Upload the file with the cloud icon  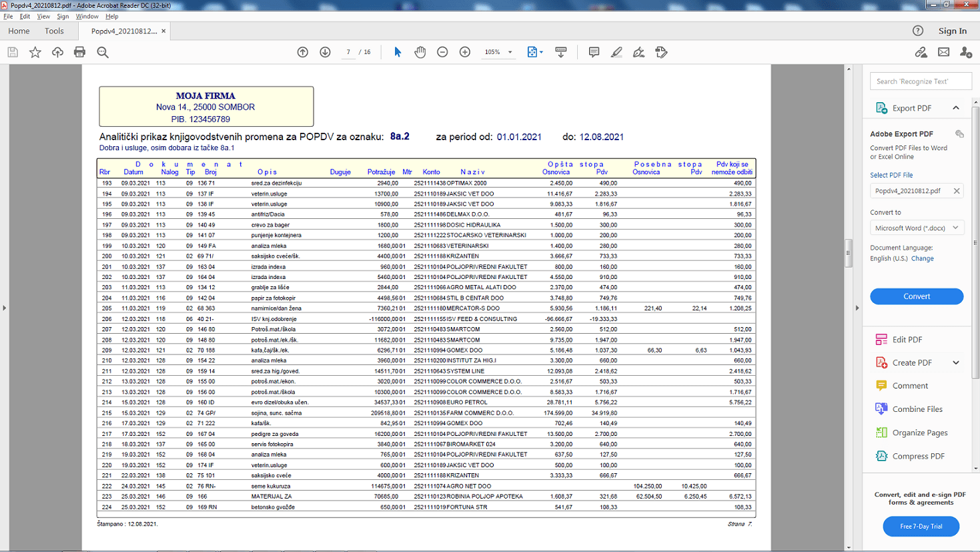[57, 52]
